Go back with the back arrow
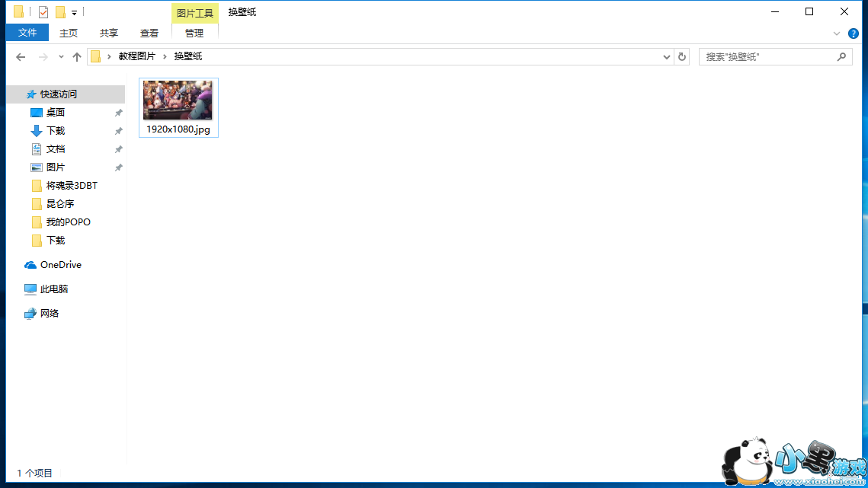 pos(21,56)
